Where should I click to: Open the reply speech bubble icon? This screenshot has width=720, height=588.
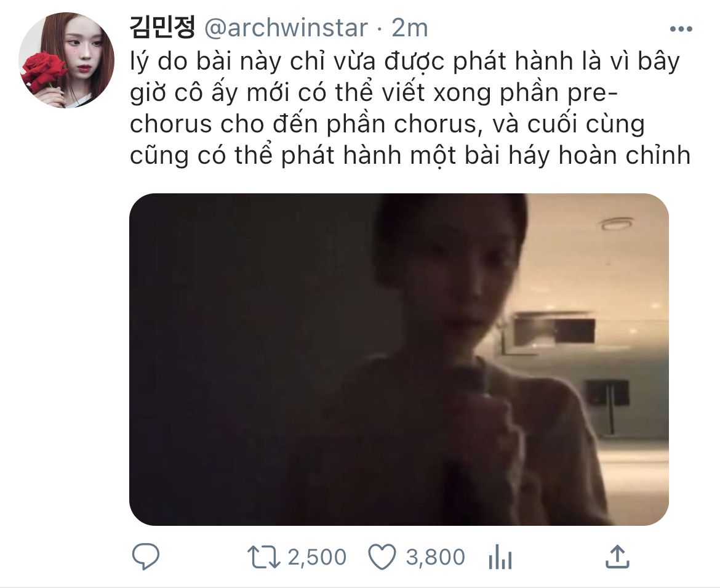click(x=146, y=557)
